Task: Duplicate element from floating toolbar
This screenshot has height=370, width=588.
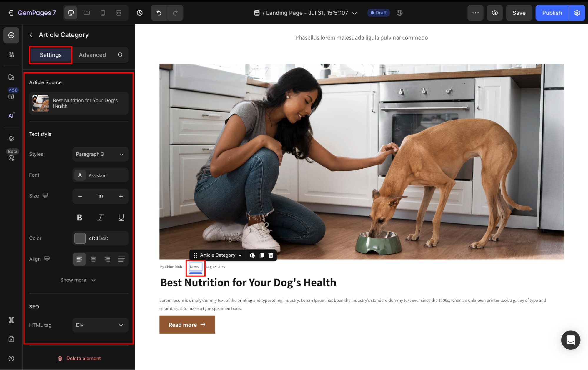Action: (x=262, y=255)
